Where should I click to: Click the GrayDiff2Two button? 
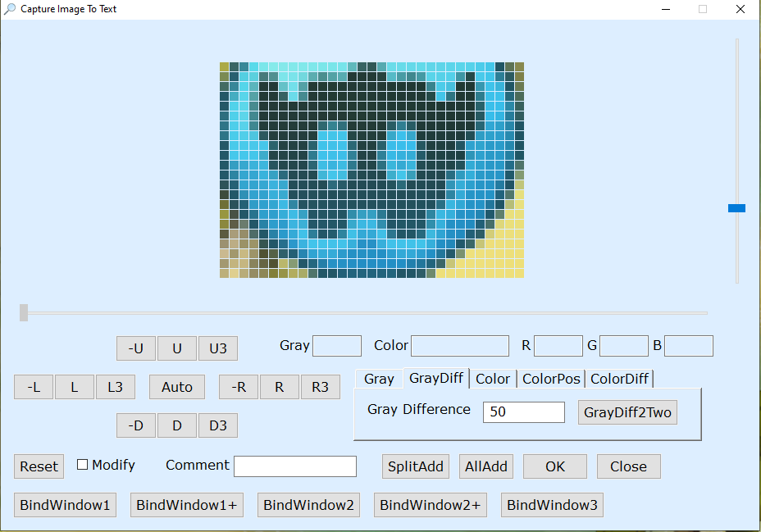(x=627, y=412)
